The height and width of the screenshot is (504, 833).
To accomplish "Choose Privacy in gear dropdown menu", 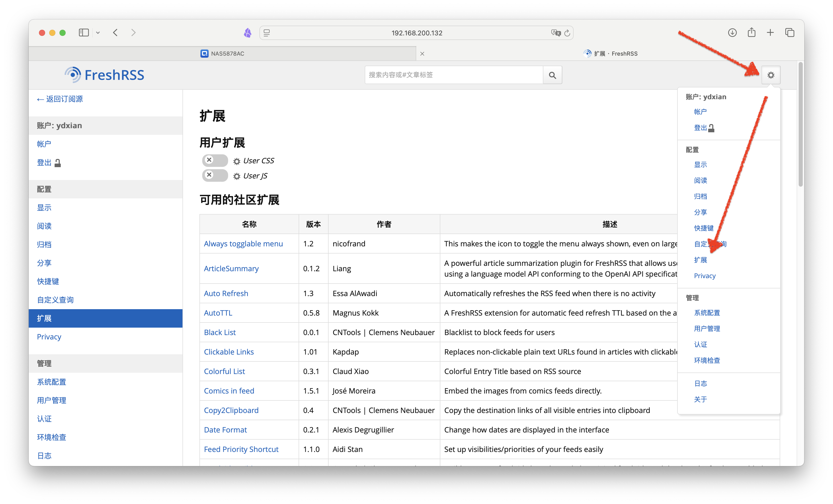I will coord(705,276).
